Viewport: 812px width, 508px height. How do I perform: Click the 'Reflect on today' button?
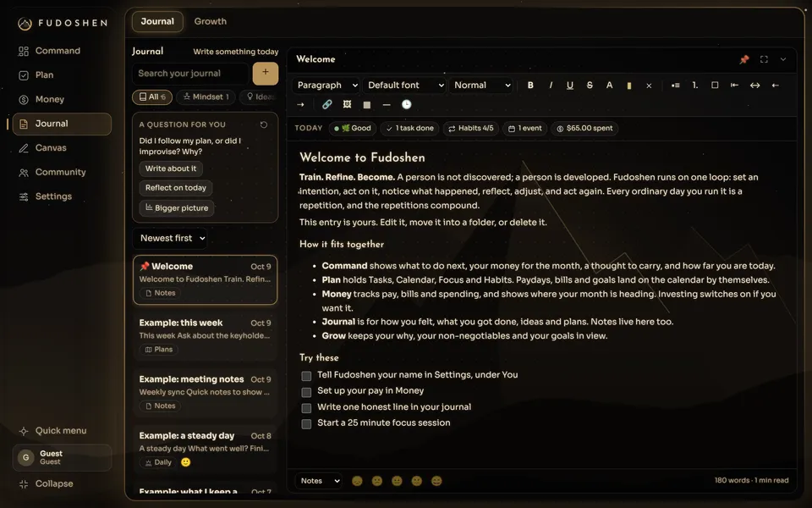point(176,188)
